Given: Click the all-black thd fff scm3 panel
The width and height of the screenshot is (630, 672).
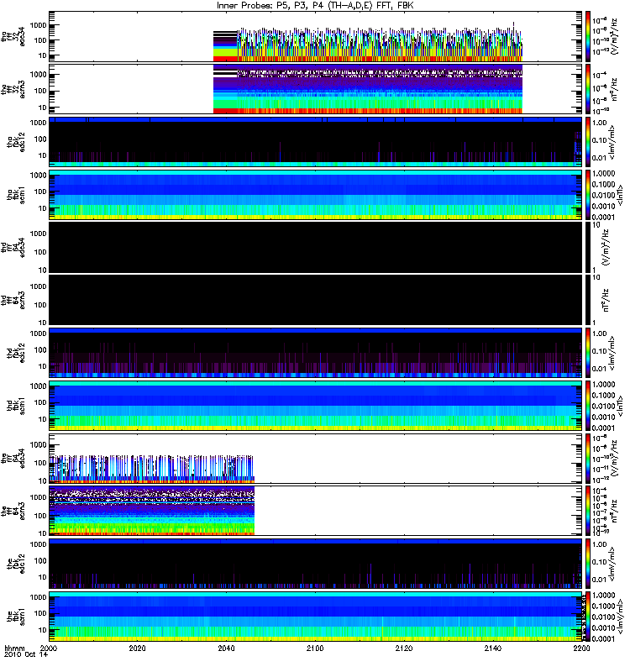Looking at the screenshot, I should (315, 300).
